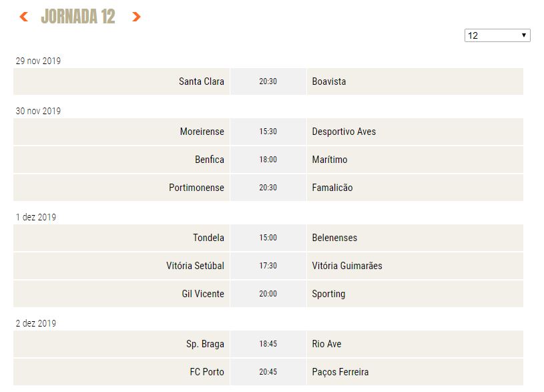Click the Boavista team name
This screenshot has height=392, width=544.
pos(329,81)
